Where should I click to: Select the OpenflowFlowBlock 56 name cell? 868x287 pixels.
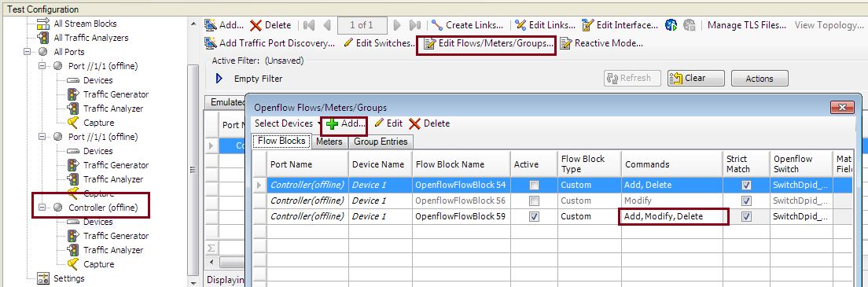(461, 201)
